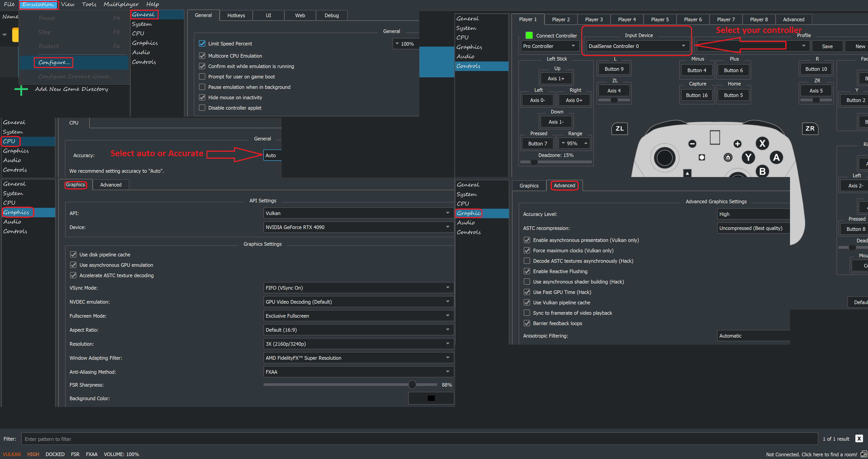Enable Prompt for user on game boot
This screenshot has height=459, width=868.
click(202, 76)
